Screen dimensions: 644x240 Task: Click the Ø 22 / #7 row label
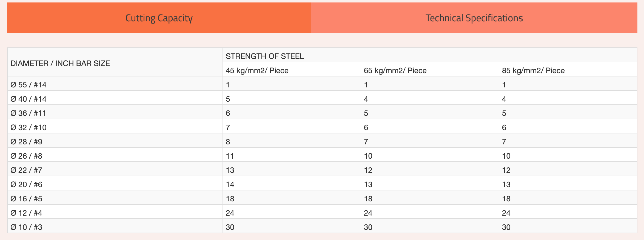tap(26, 170)
